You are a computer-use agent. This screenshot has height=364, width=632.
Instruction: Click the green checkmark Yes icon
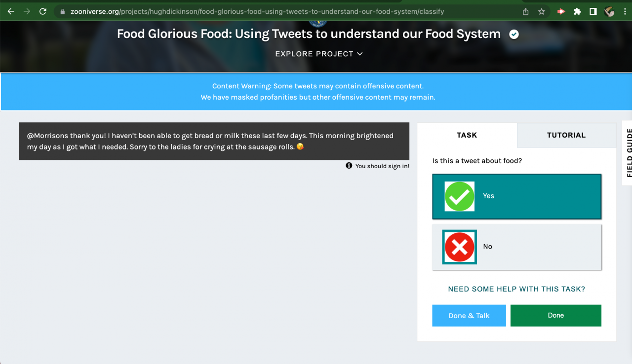459,196
